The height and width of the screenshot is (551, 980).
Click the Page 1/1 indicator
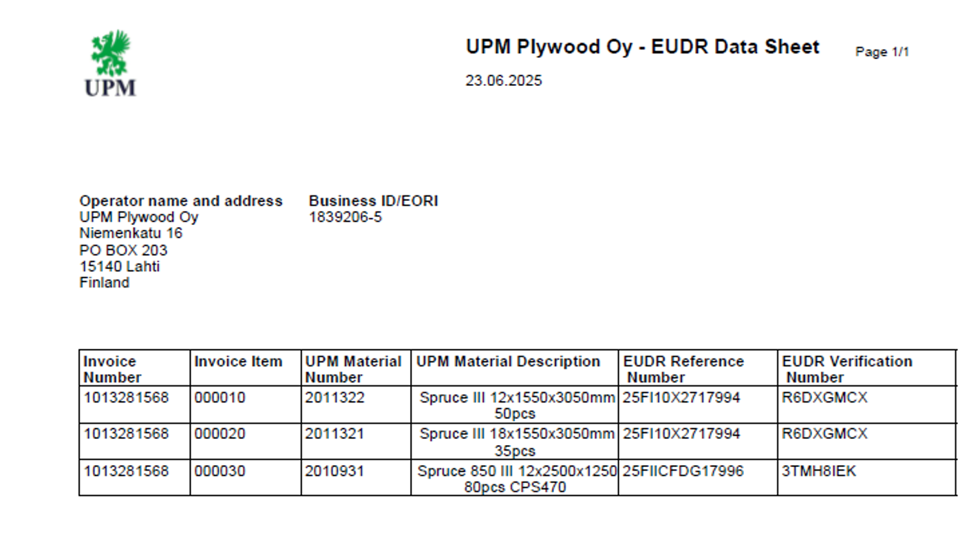(x=882, y=52)
